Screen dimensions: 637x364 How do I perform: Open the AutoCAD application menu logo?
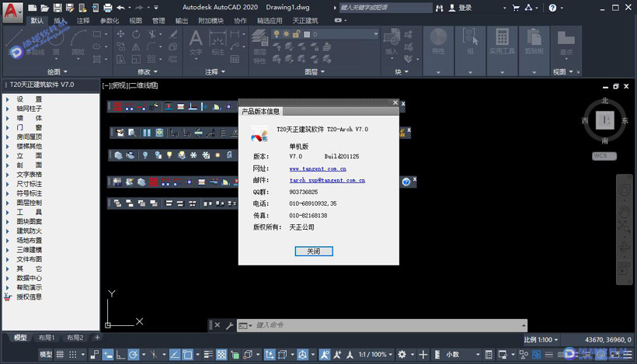(12, 11)
